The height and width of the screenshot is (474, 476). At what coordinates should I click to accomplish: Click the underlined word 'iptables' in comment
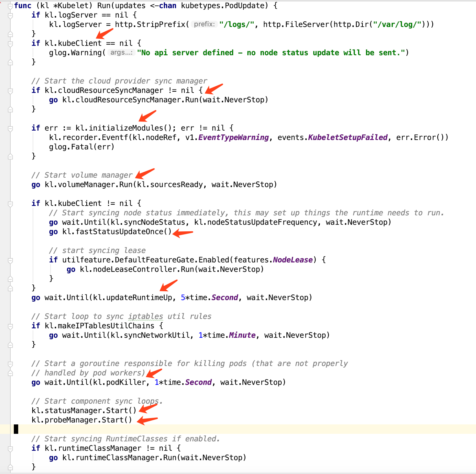tap(146, 316)
